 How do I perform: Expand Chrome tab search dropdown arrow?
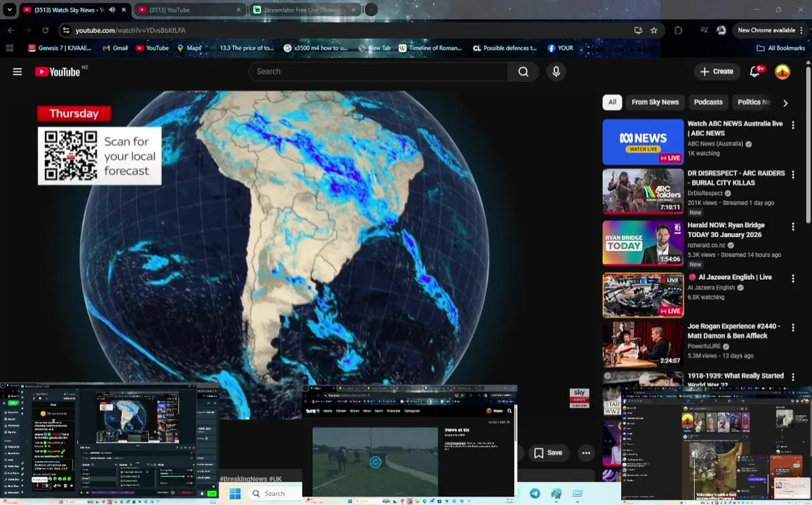[9, 9]
